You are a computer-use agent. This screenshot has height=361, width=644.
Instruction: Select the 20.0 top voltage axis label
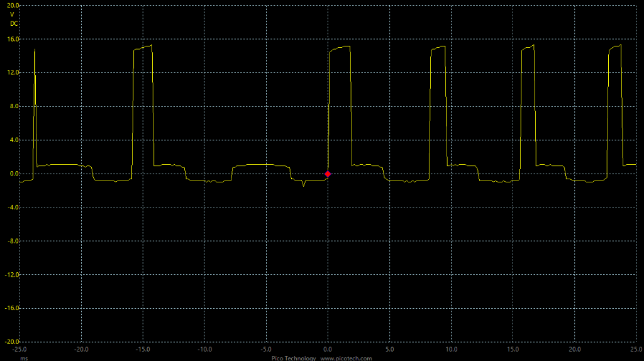tap(13, 5)
